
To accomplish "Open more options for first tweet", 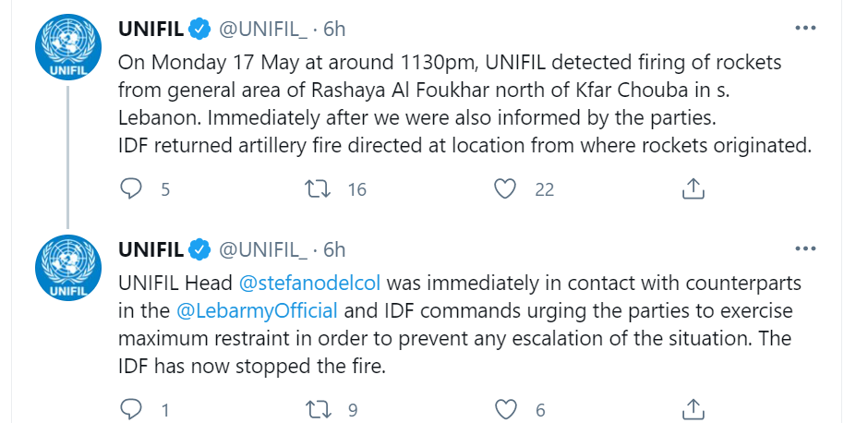I will [805, 29].
